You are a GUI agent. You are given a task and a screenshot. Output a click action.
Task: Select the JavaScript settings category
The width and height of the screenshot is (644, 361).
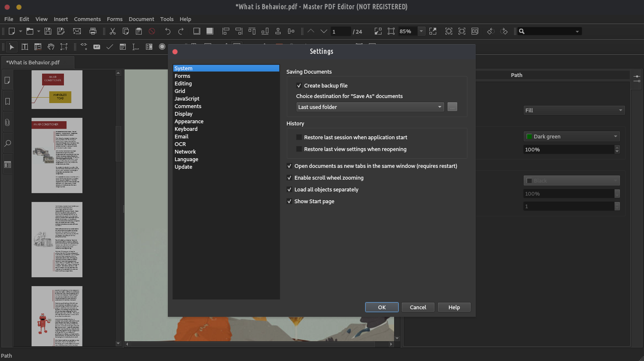click(187, 98)
